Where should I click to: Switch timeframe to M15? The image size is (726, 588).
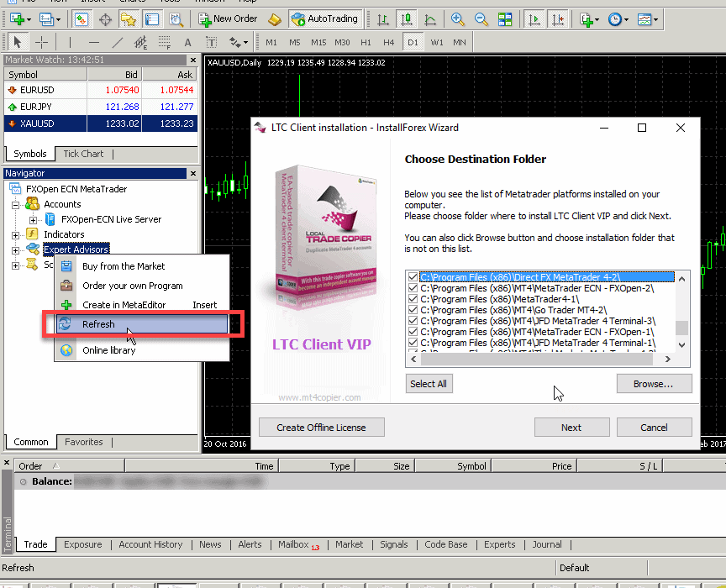(318, 43)
